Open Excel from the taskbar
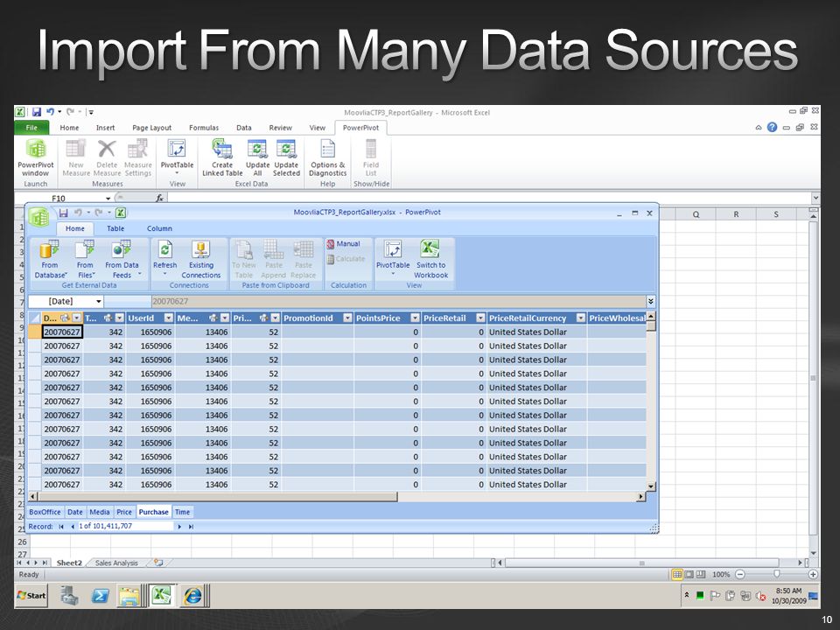Viewport: 840px width, 630px height. (161, 595)
